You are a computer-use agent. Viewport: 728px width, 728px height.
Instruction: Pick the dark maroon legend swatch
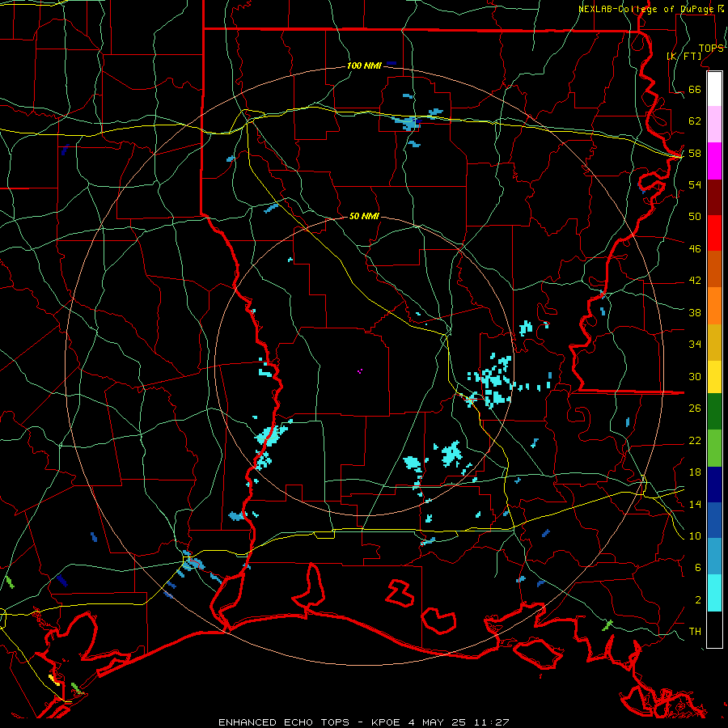pos(714,197)
